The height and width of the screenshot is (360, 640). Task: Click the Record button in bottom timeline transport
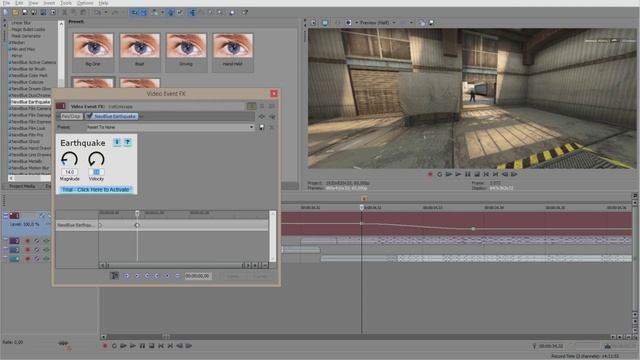pyautogui.click(x=105, y=346)
